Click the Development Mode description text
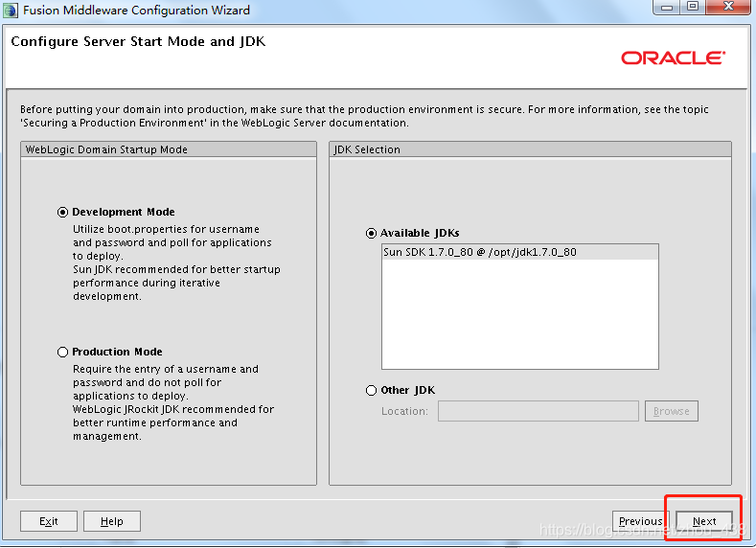This screenshot has height=548, width=756. point(176,263)
